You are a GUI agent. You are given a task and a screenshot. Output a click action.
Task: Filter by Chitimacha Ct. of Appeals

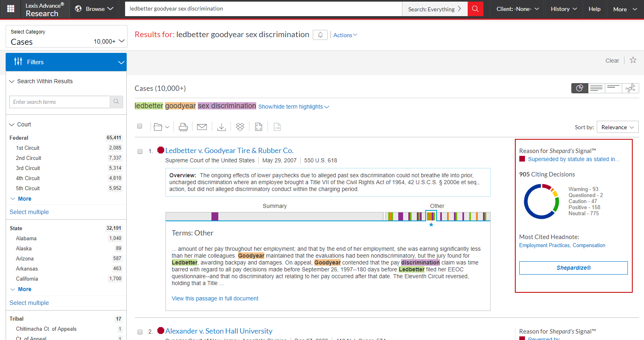(x=46, y=329)
